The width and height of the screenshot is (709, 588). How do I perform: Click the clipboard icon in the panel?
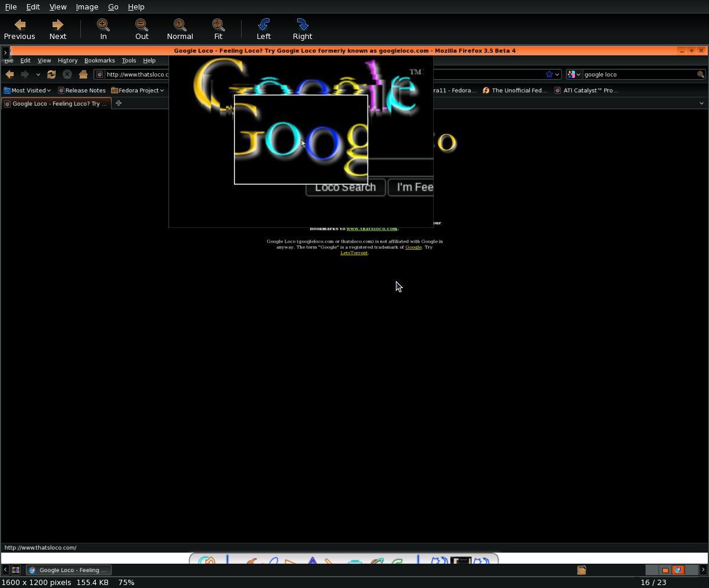(x=581, y=570)
